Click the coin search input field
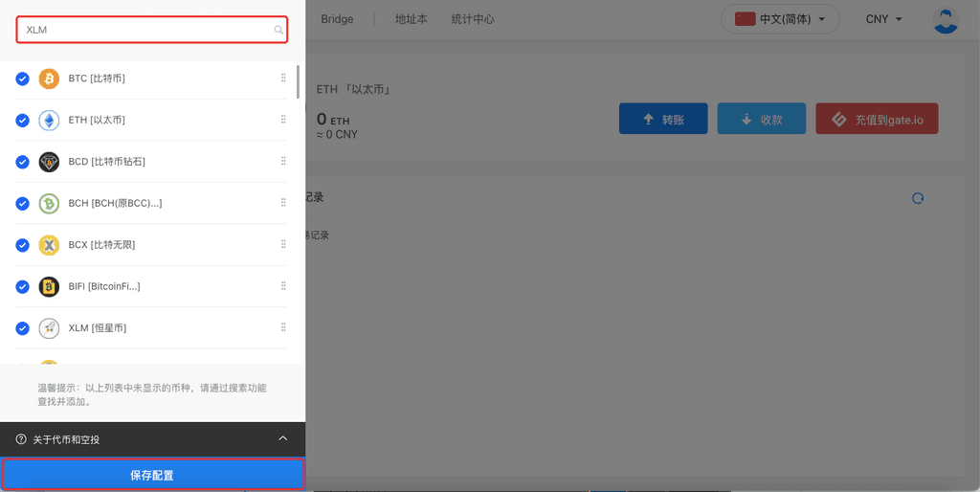The width and height of the screenshot is (980, 492). (144, 31)
